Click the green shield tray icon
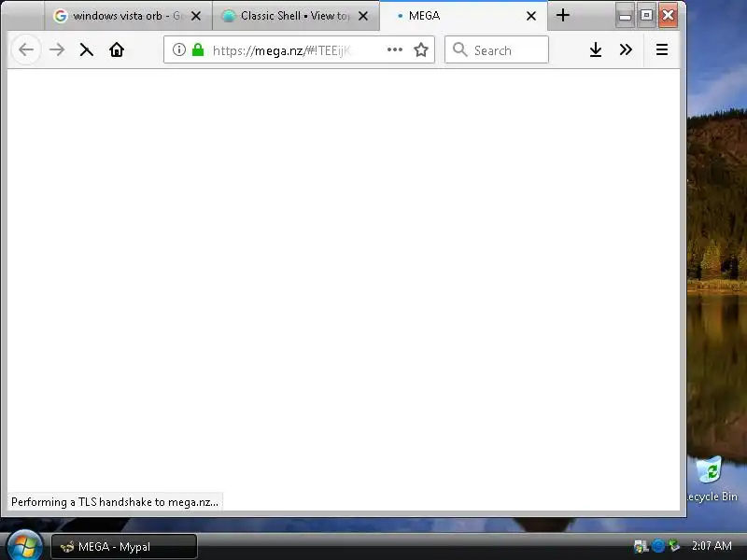Screen dimensions: 747x560 click(673, 546)
